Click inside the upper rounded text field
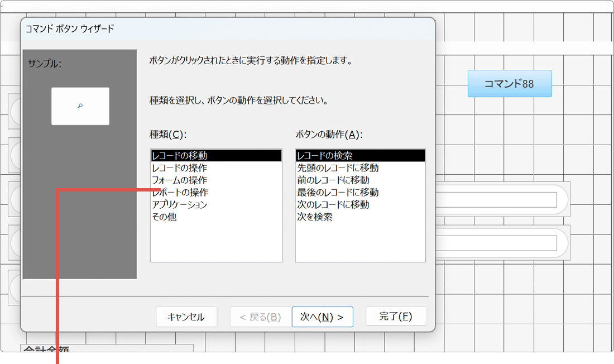Image resolution: width=614 pixels, height=364 pixels. (502, 199)
